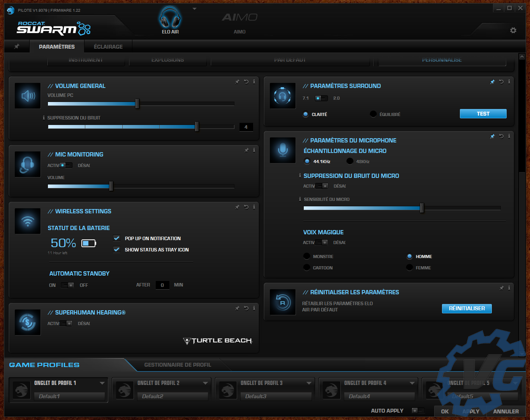Toggle the Mic Monitoring switch
This screenshot has width=530, height=420.
(66, 165)
